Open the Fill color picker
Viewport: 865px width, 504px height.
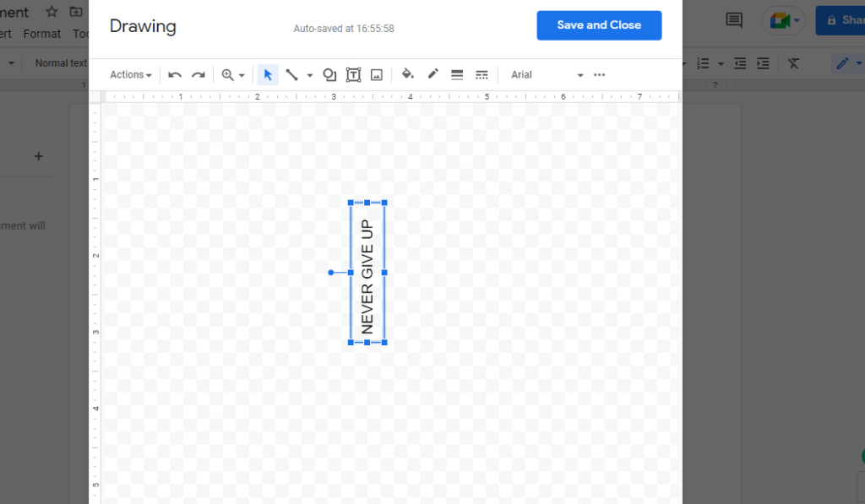coord(407,74)
